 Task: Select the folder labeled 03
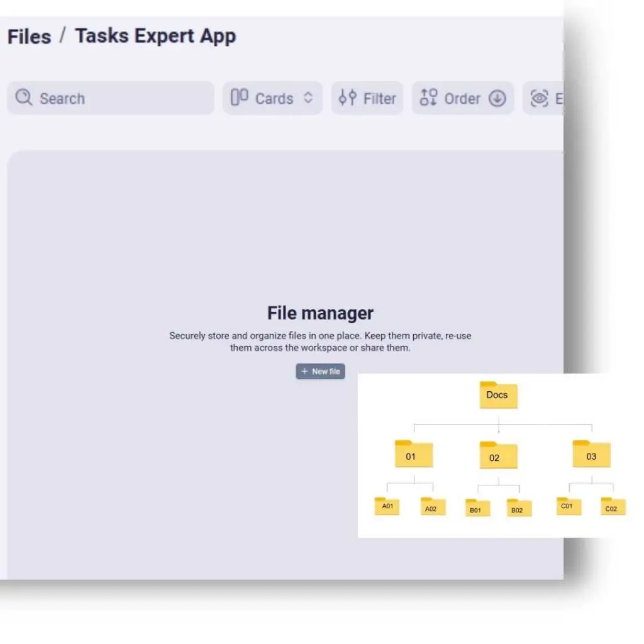(x=591, y=455)
